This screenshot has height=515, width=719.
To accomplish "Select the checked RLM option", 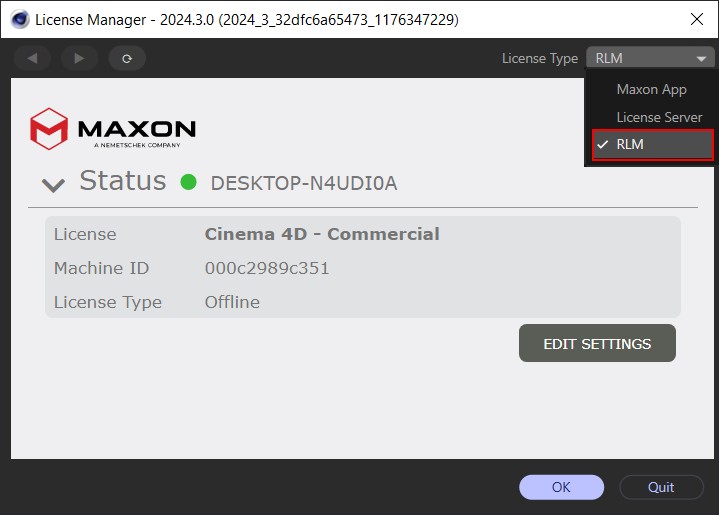I will coord(653,144).
